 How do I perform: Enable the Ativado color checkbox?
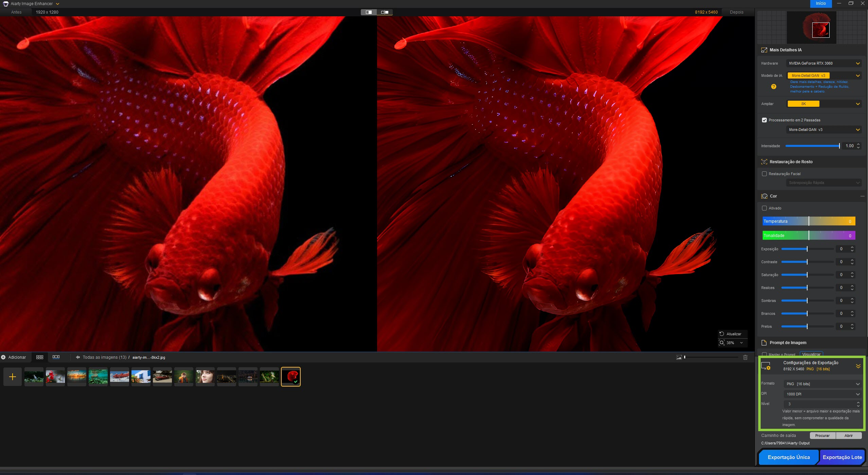(x=764, y=208)
